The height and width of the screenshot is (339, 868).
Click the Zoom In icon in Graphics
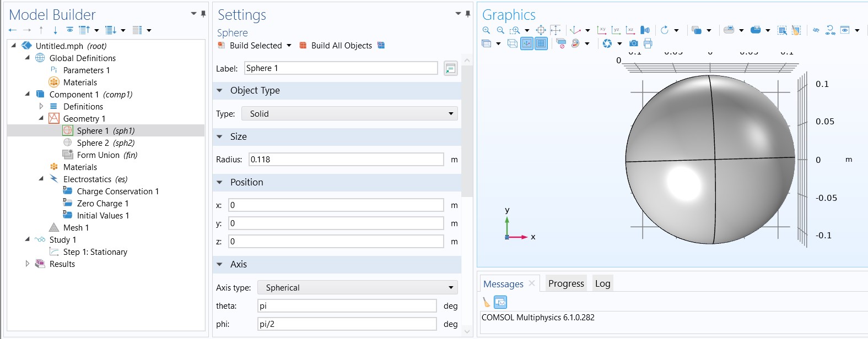click(486, 30)
